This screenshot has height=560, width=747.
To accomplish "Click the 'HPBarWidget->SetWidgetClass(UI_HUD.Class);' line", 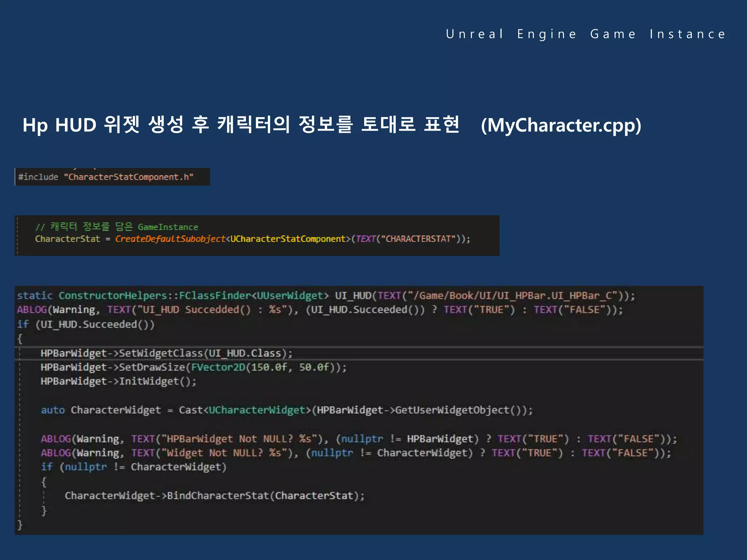I will (x=167, y=353).
